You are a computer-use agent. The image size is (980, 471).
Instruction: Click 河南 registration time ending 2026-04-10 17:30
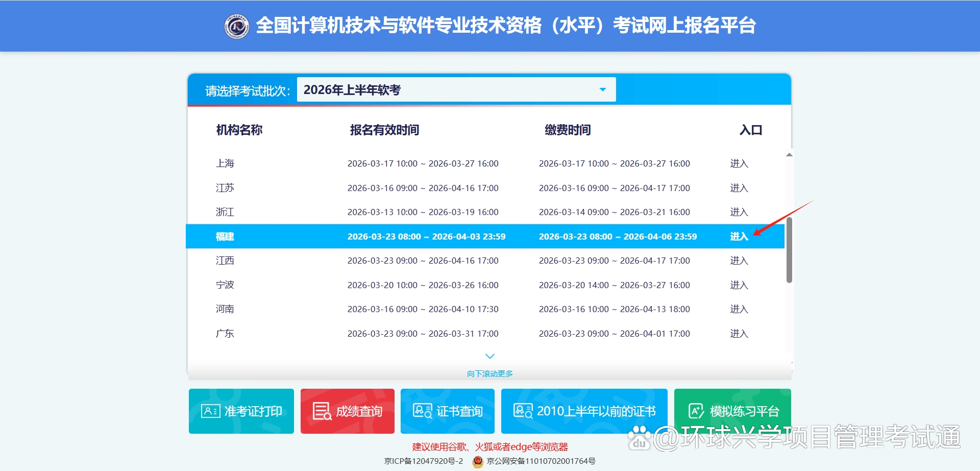pos(423,309)
